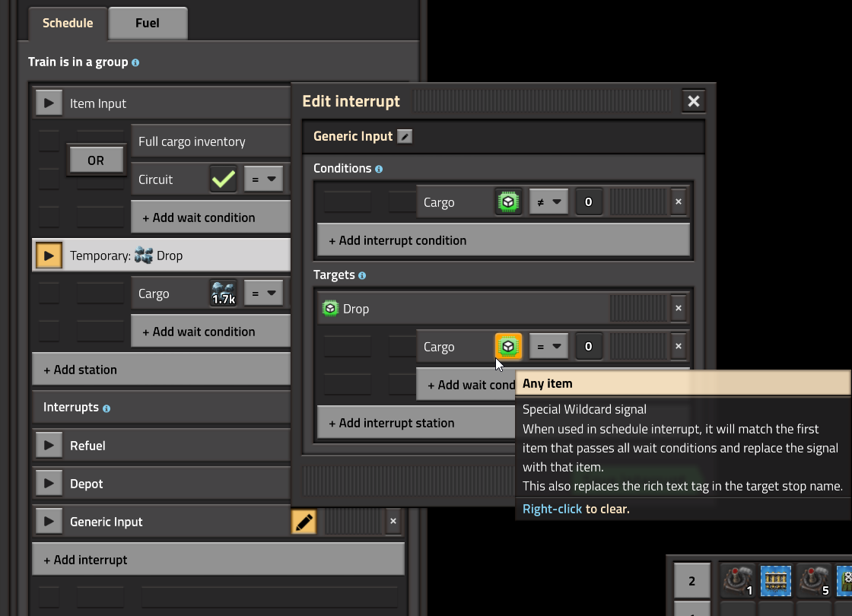852x616 pixels.
Task: Remove the Cargo wait condition under Drop
Action: click(x=679, y=347)
